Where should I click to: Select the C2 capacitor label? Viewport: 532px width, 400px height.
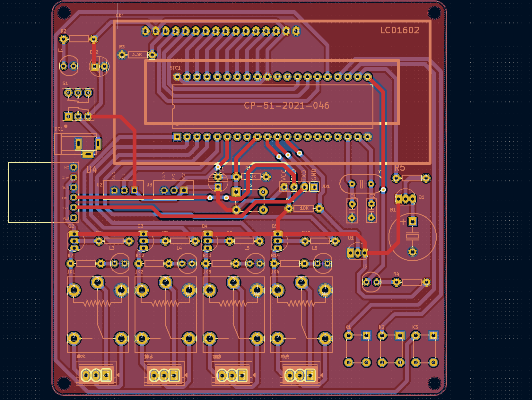tap(372, 196)
